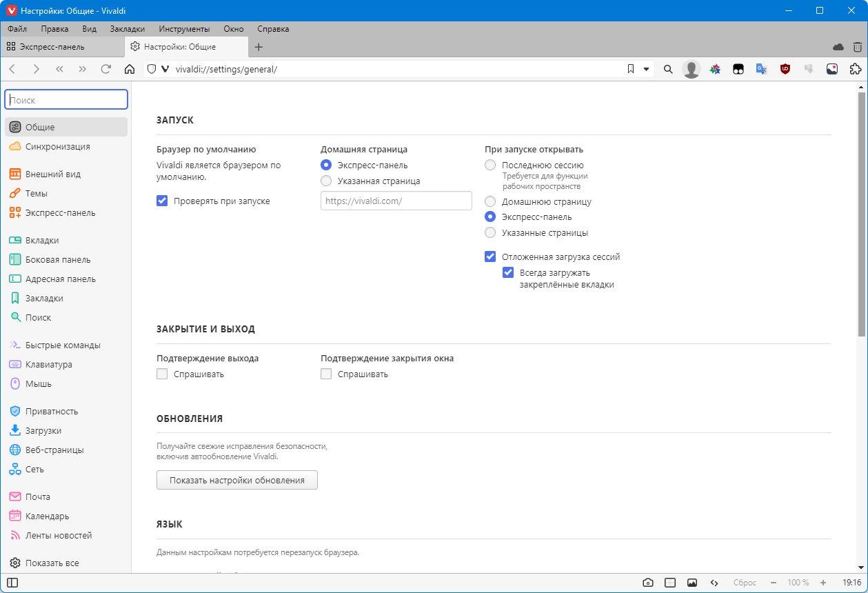This screenshot has width=868, height=593.
Task: Enable Спрашивать under Подтверждение выхода
Action: tap(162, 374)
